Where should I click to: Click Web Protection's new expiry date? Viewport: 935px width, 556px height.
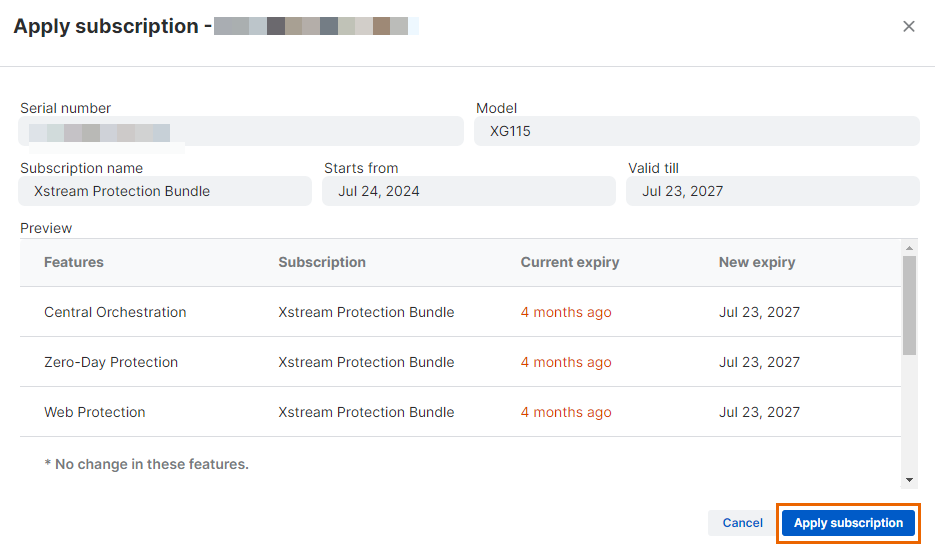click(759, 412)
